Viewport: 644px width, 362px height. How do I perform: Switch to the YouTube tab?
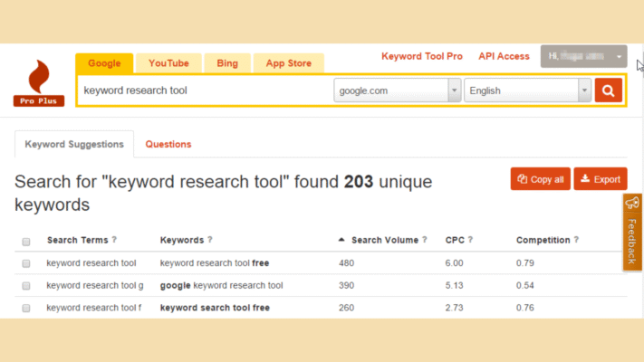168,63
